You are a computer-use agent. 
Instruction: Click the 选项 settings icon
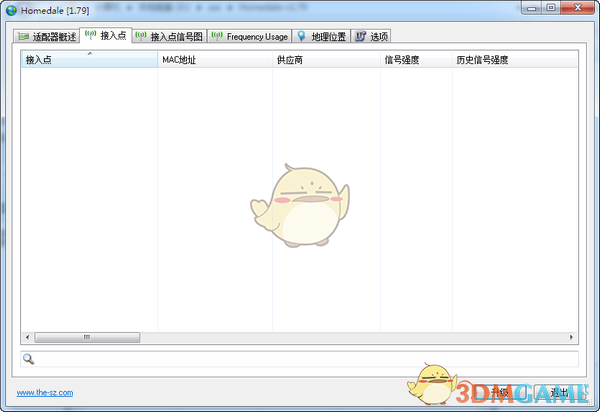[x=359, y=37]
